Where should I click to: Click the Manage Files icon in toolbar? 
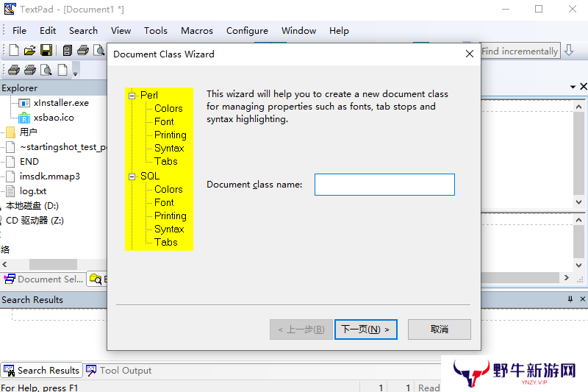(x=68, y=50)
